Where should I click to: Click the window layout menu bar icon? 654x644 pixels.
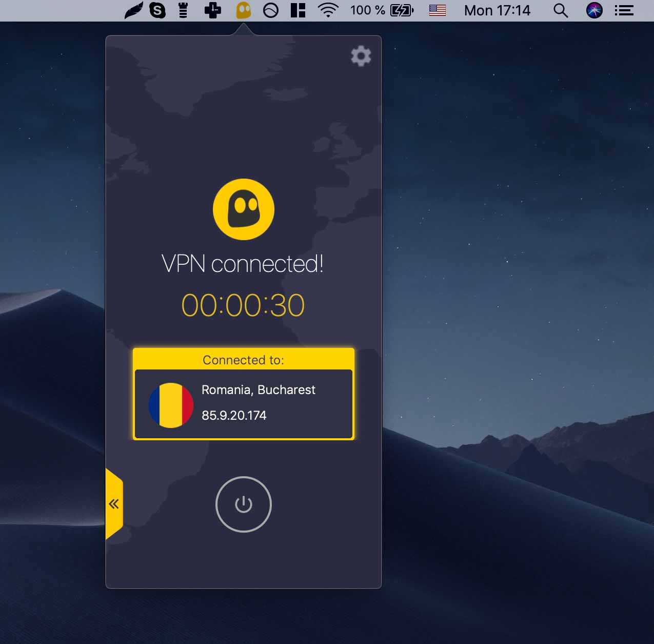pos(298,10)
